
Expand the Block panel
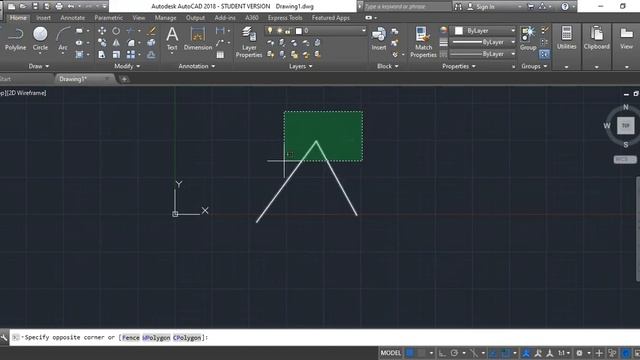point(388,66)
